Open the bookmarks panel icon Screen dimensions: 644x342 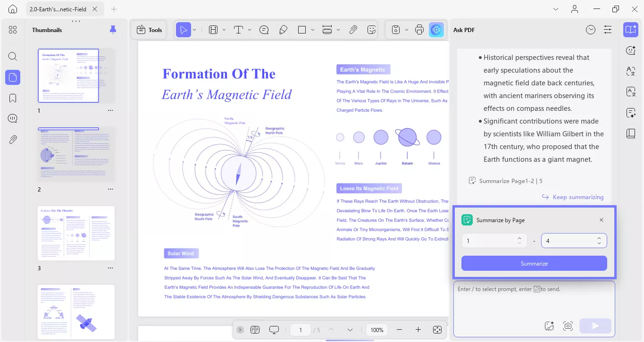(13, 98)
